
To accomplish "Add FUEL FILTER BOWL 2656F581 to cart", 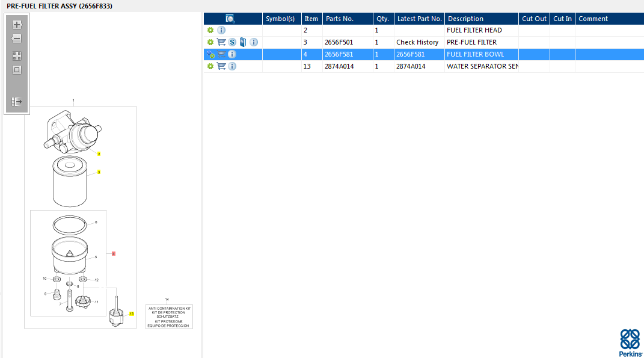I will coord(221,54).
